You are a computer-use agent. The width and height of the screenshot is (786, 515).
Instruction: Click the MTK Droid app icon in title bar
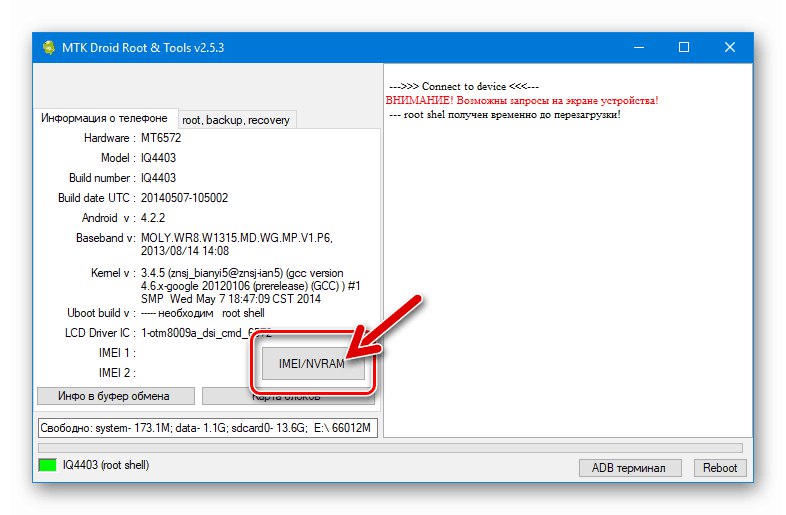pyautogui.click(x=49, y=48)
